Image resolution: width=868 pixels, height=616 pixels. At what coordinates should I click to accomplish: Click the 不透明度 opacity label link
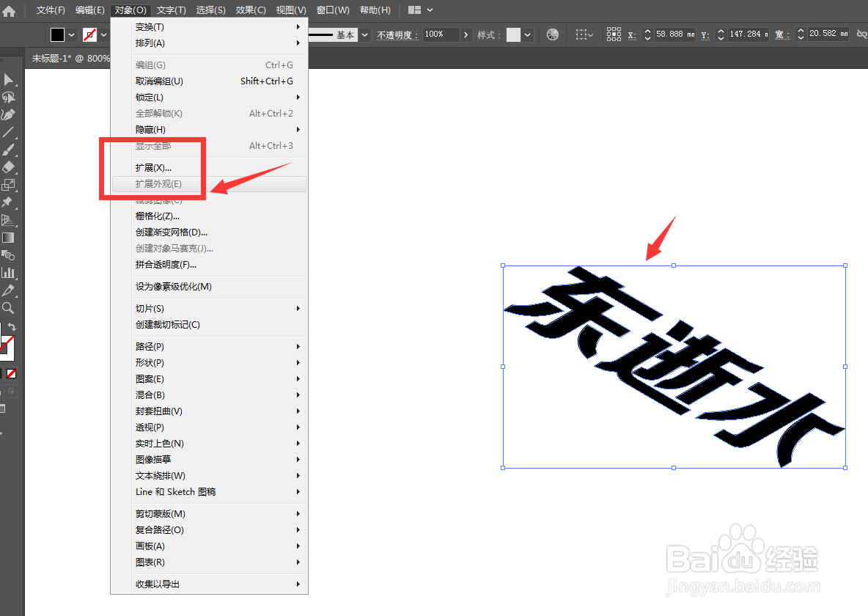click(397, 35)
